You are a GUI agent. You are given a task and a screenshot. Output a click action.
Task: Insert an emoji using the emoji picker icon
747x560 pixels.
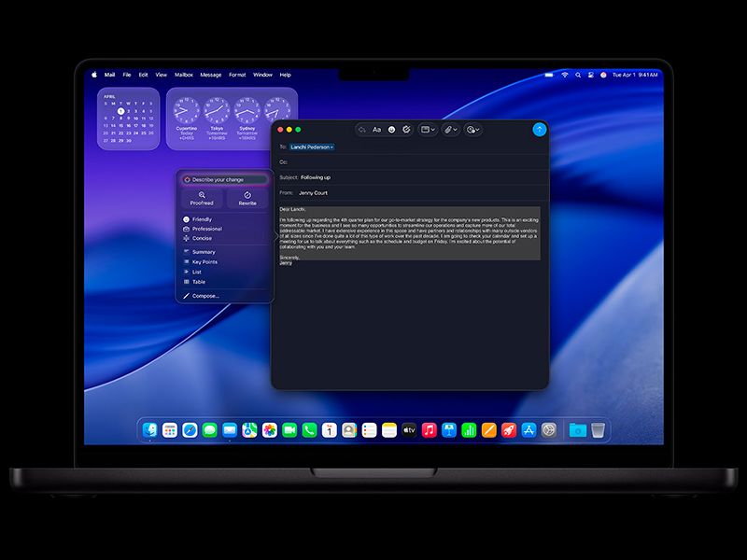(x=391, y=130)
